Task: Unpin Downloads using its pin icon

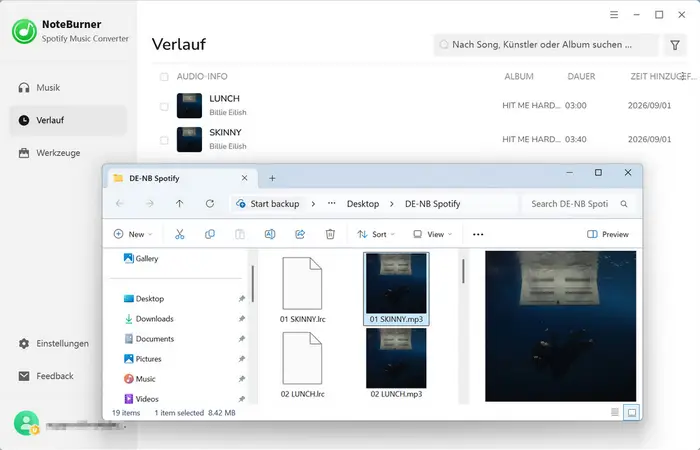Action: point(242,319)
